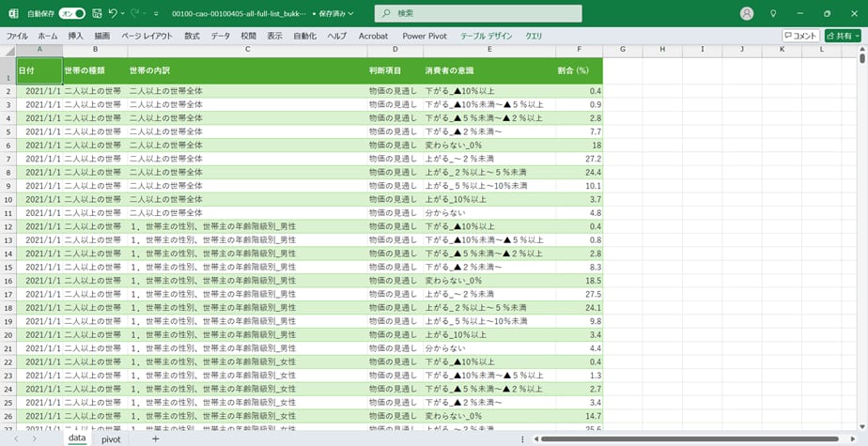Toggle the 自動保存 AutoSave switch
This screenshot has height=446, width=868.
point(71,14)
